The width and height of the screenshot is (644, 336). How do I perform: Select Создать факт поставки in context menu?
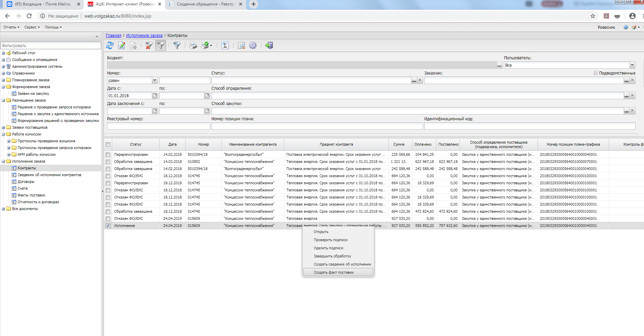[x=334, y=272]
